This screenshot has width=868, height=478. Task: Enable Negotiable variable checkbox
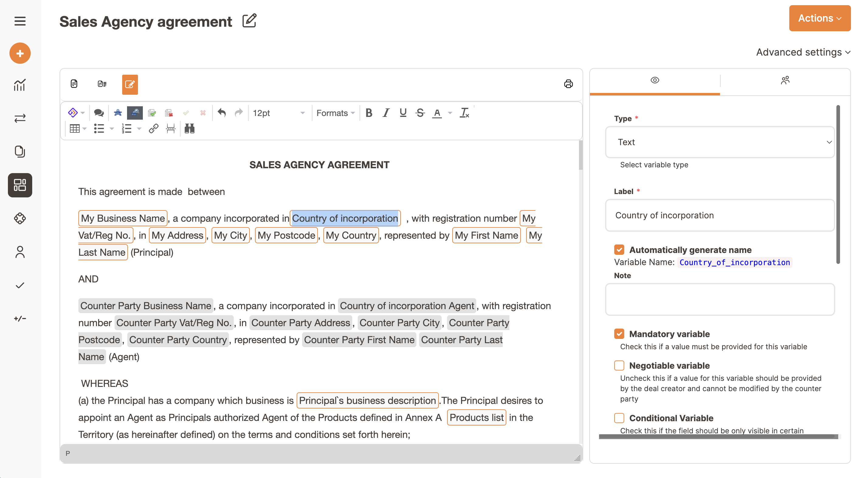619,366
